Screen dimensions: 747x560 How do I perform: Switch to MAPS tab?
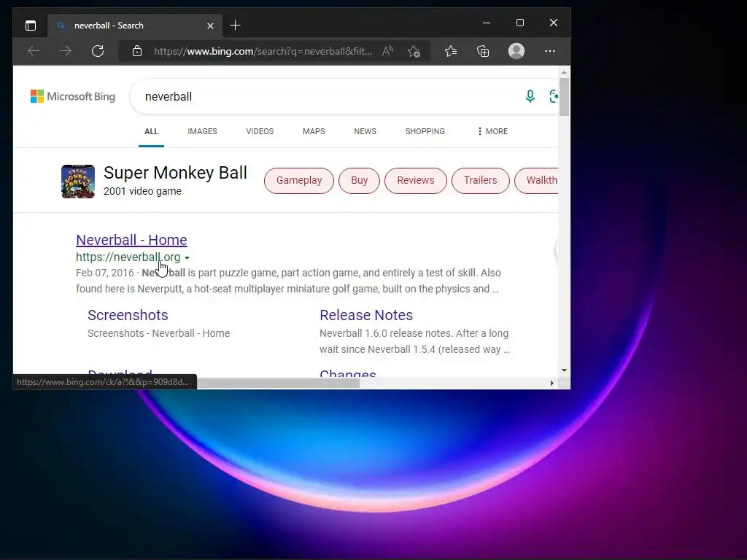pos(314,131)
